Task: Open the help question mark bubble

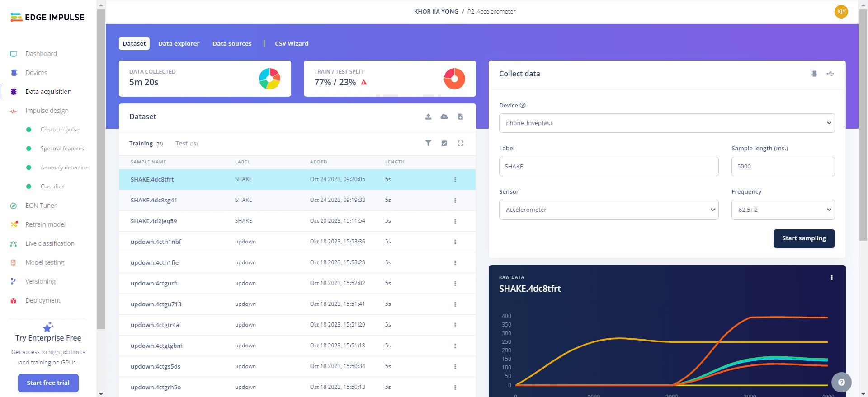Action: pyautogui.click(x=841, y=382)
